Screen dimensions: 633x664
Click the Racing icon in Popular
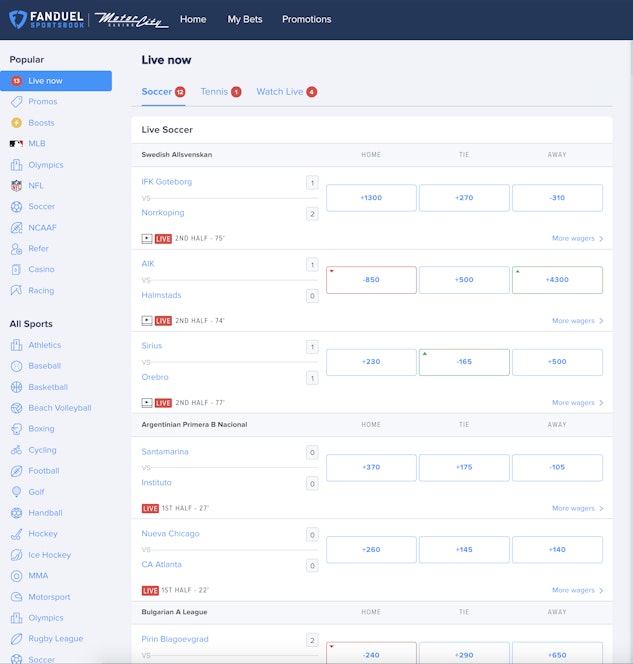pos(16,291)
